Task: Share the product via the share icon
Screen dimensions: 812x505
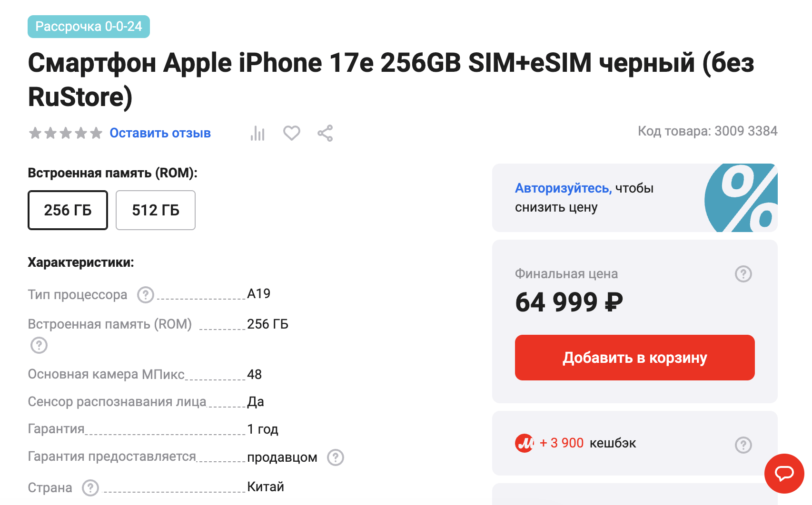Action: pos(326,133)
